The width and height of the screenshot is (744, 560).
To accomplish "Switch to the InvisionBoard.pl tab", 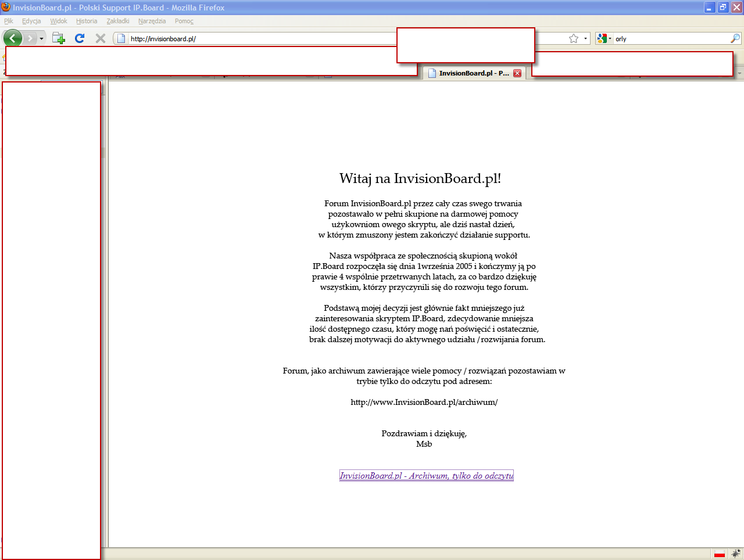I will pos(474,73).
